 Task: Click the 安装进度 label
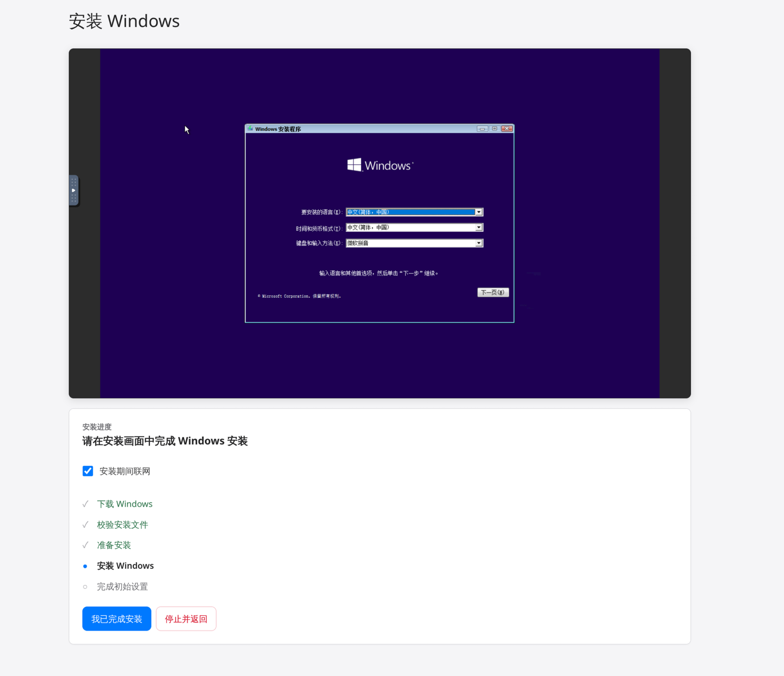pos(97,427)
